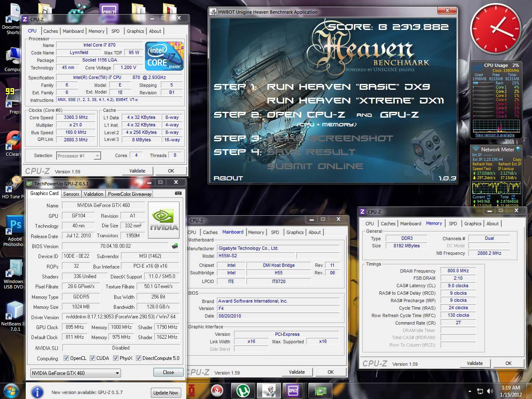Click the NVIDIA logo in GPU-Z
The height and width of the screenshot is (399, 532).
[x=163, y=220]
